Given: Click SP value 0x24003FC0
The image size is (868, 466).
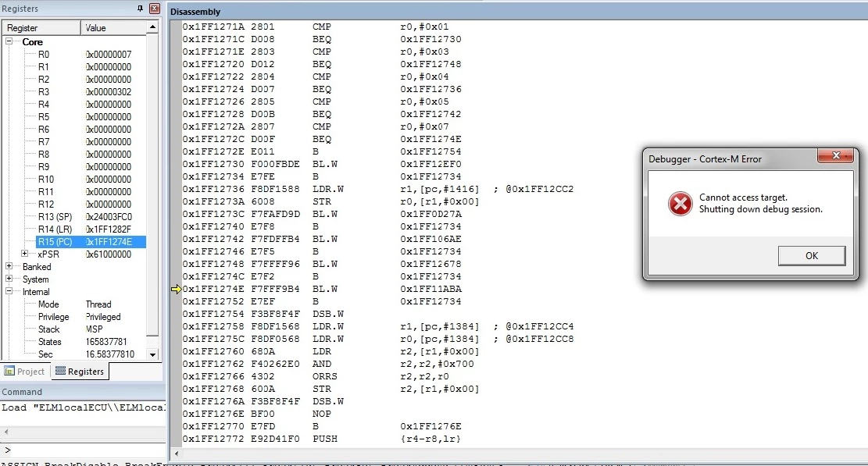Looking at the screenshot, I should pos(109,217).
